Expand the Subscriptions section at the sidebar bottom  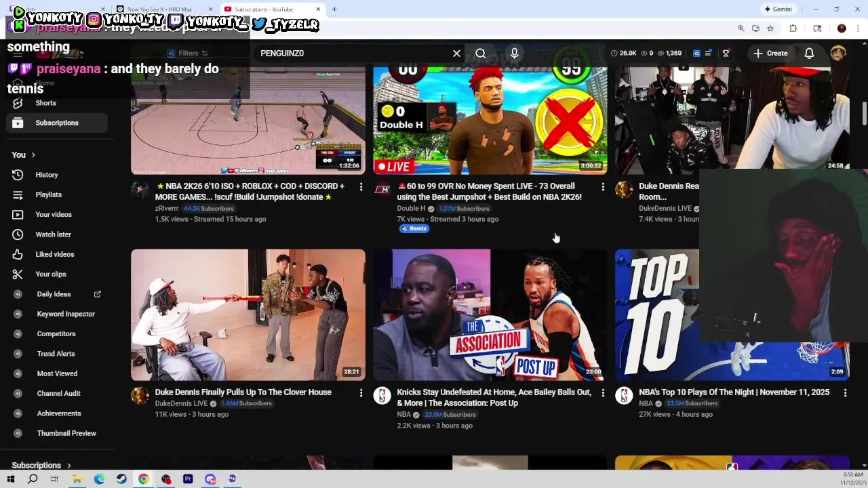[41, 466]
